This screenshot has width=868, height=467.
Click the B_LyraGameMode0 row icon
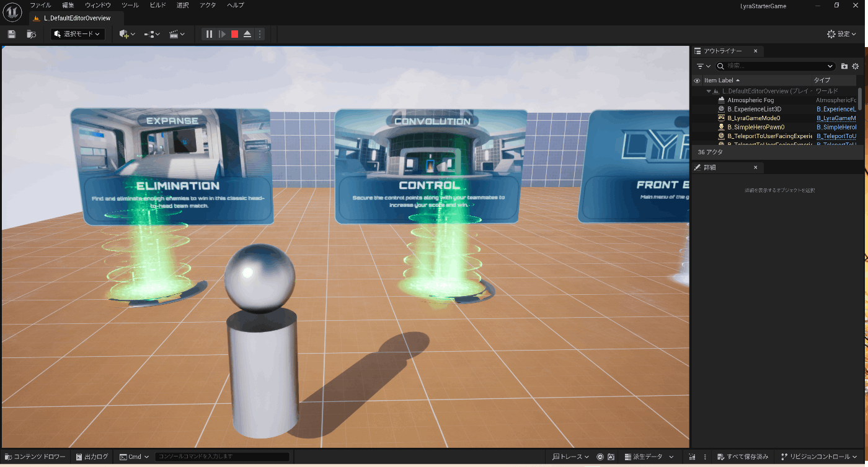(721, 118)
